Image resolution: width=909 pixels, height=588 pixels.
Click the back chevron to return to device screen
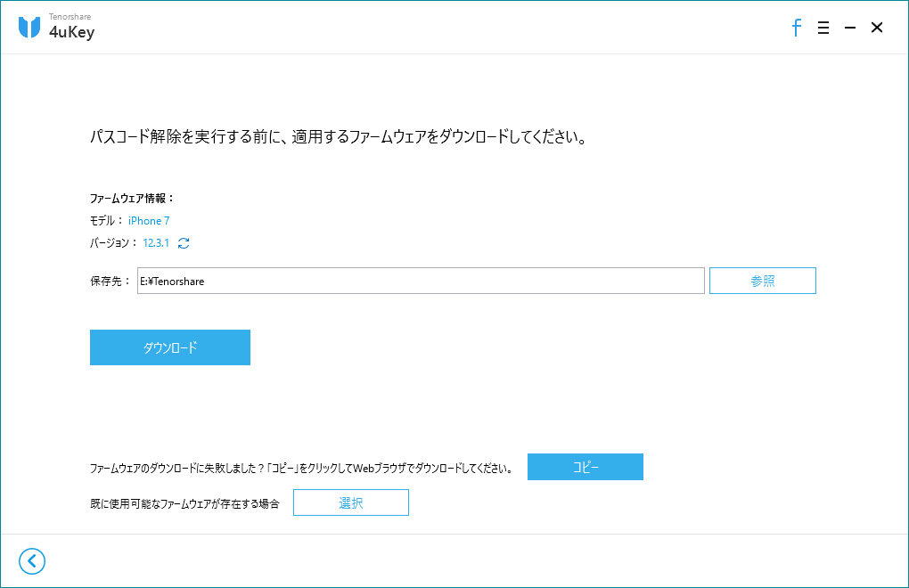click(x=32, y=561)
